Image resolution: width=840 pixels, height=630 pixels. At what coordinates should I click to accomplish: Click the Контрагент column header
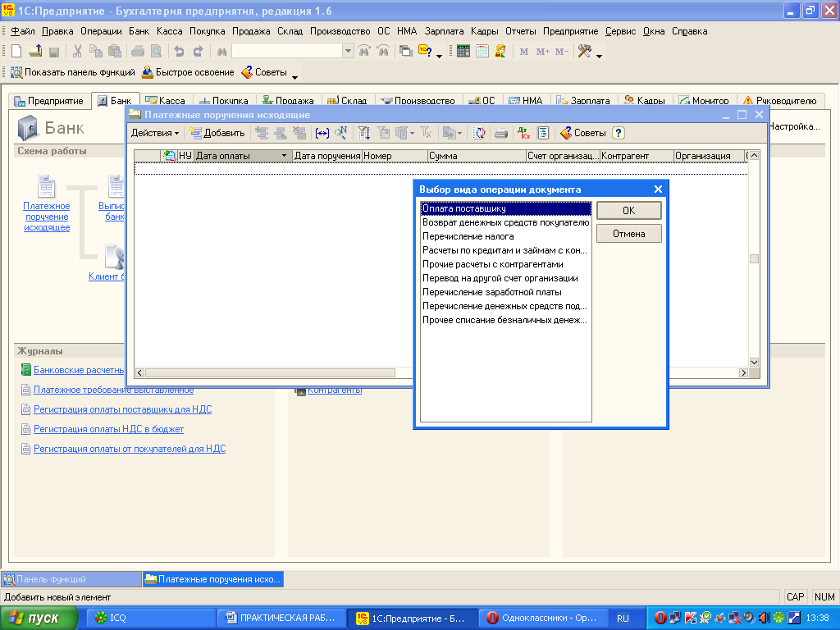click(637, 156)
